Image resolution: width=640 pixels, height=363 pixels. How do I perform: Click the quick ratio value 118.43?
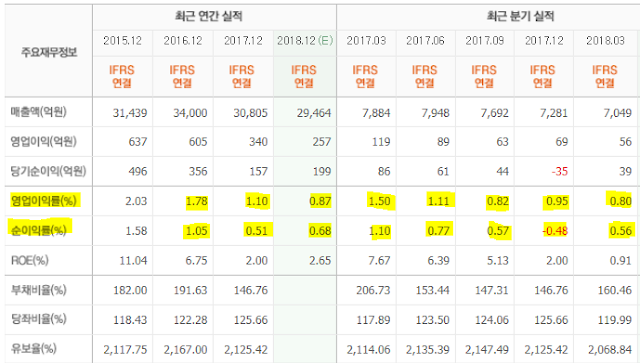130,320
